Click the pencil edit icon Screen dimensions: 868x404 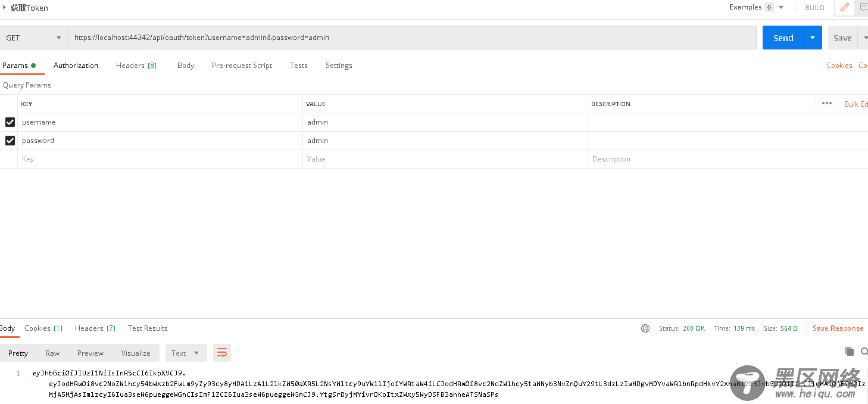tap(844, 8)
